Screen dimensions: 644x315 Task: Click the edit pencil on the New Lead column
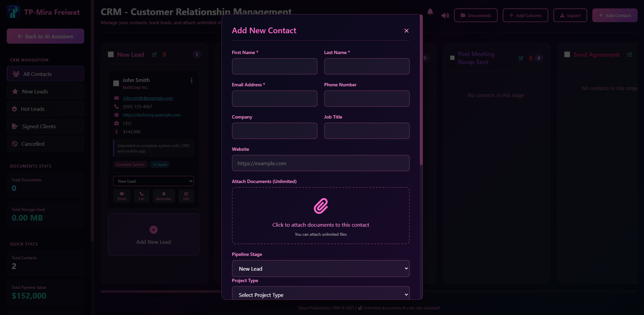click(154, 54)
